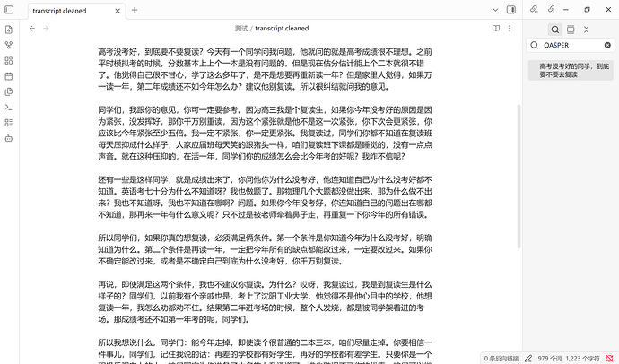The image size is (619, 364).
Task: Switch to reading view book icon
Action: (x=496, y=29)
